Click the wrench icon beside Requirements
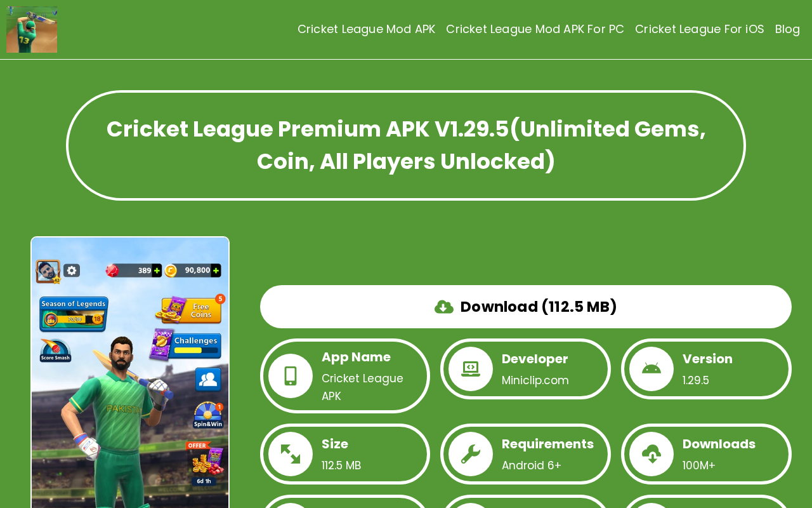This screenshot has width=812, height=508. tap(471, 454)
